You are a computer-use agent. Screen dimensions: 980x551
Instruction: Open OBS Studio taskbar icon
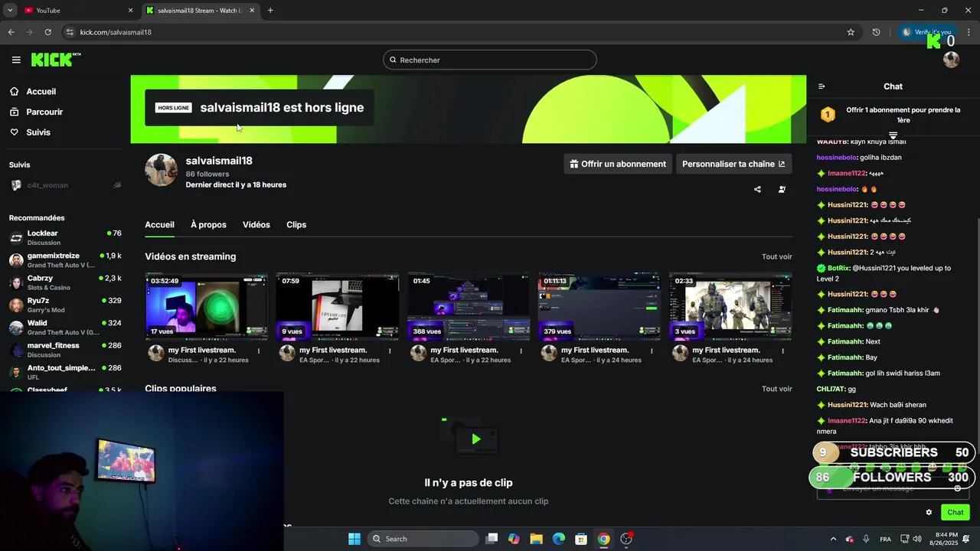pos(626,539)
